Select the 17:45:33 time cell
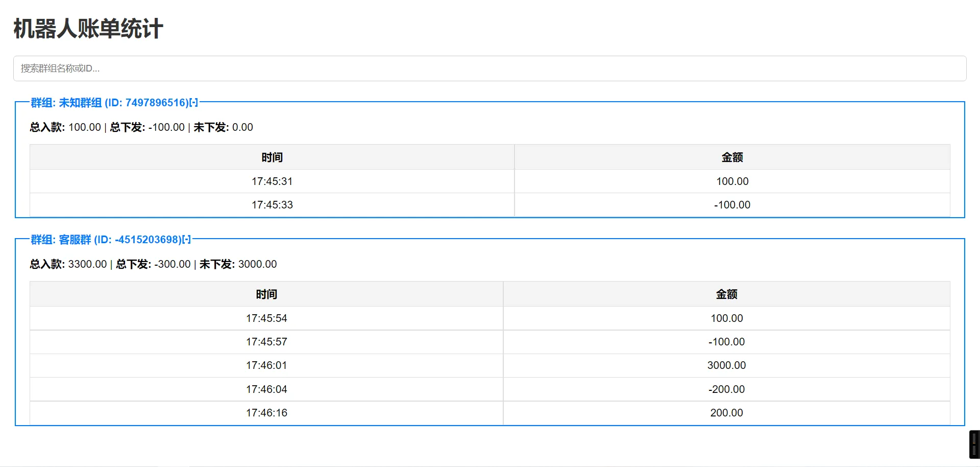Screen dimensions: 980x467 tap(272, 205)
